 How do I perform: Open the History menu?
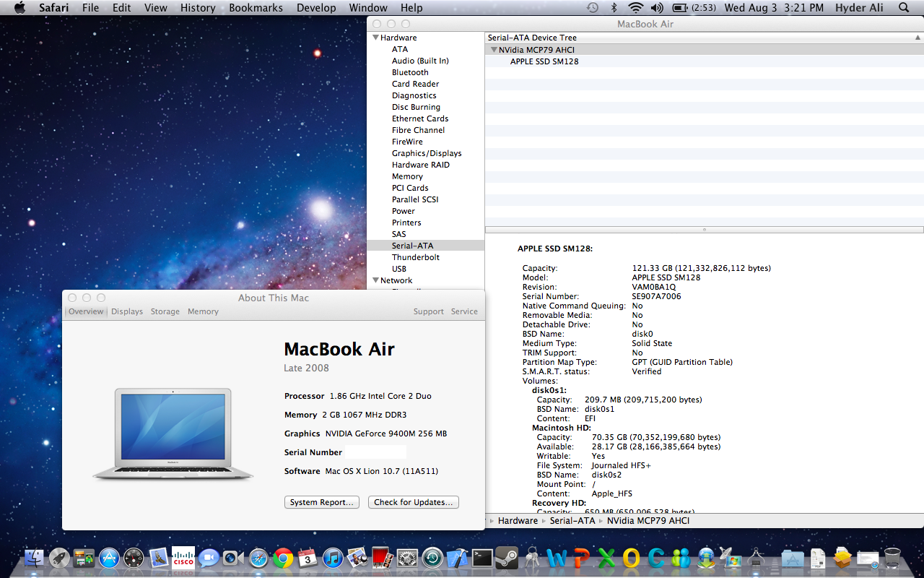click(198, 7)
